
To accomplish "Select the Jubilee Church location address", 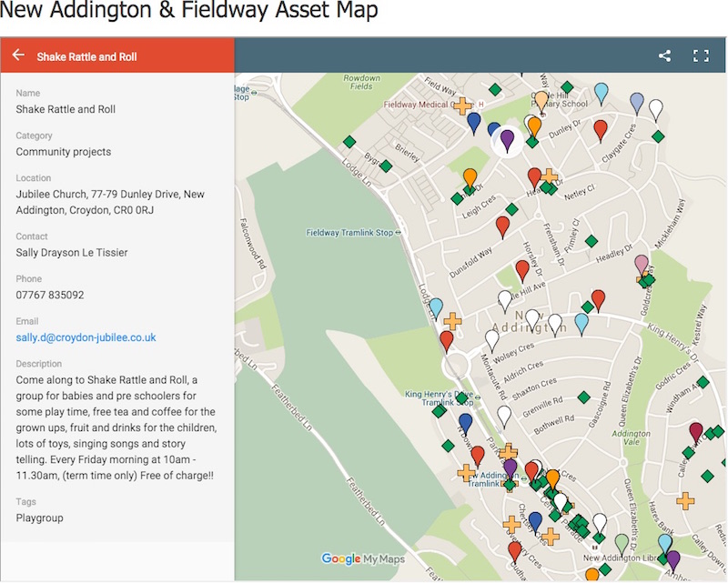I will coord(110,202).
